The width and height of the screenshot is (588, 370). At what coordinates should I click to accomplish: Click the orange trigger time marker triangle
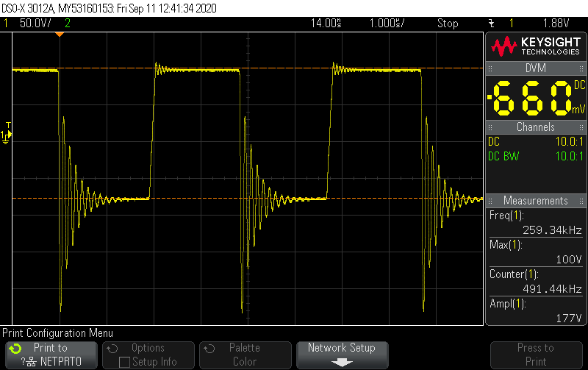tap(60, 35)
